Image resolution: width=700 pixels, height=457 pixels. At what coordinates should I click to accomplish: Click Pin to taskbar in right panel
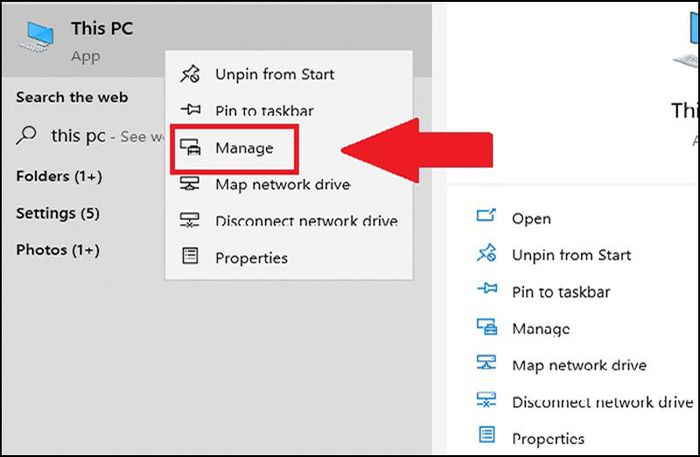(x=561, y=292)
